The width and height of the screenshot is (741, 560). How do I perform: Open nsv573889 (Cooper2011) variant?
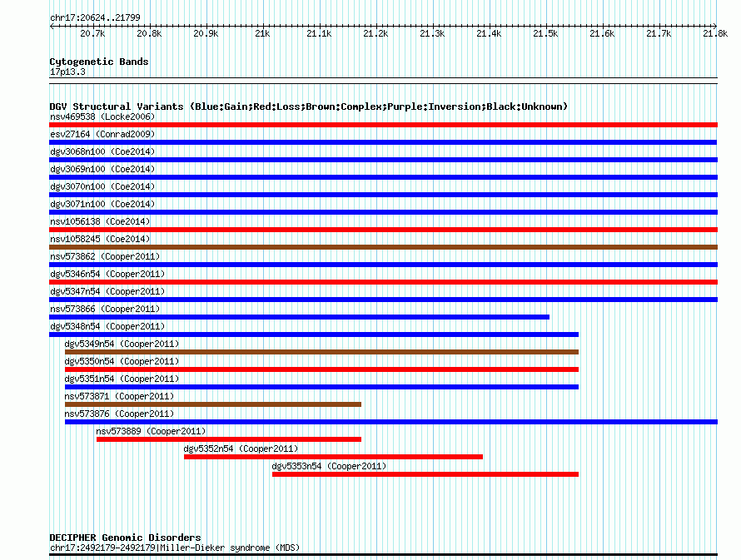151,431
